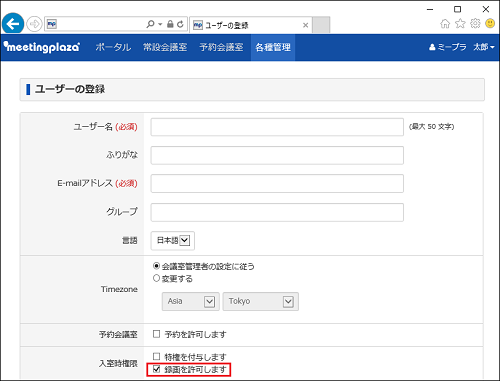Viewport: 500px width, 381px height.
Task: Click the refresh icon in address bar
Action: click(180, 24)
